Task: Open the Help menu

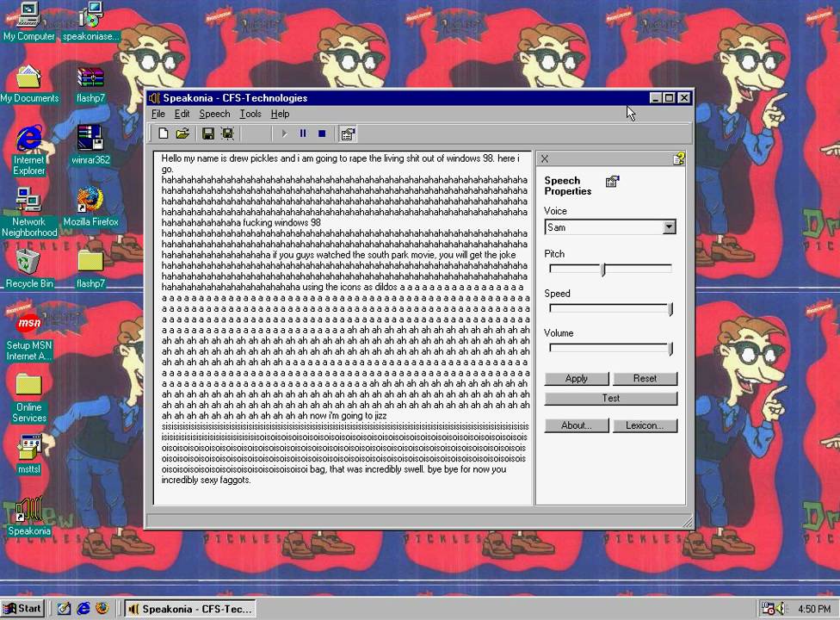Action: [x=280, y=114]
